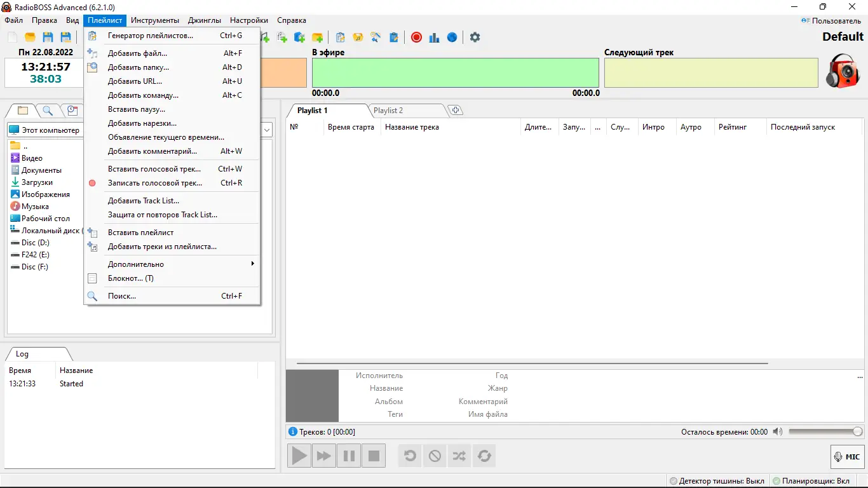This screenshot has width=868, height=488.
Task: Open the Этот компьютер location dropdown
Action: pos(267,130)
